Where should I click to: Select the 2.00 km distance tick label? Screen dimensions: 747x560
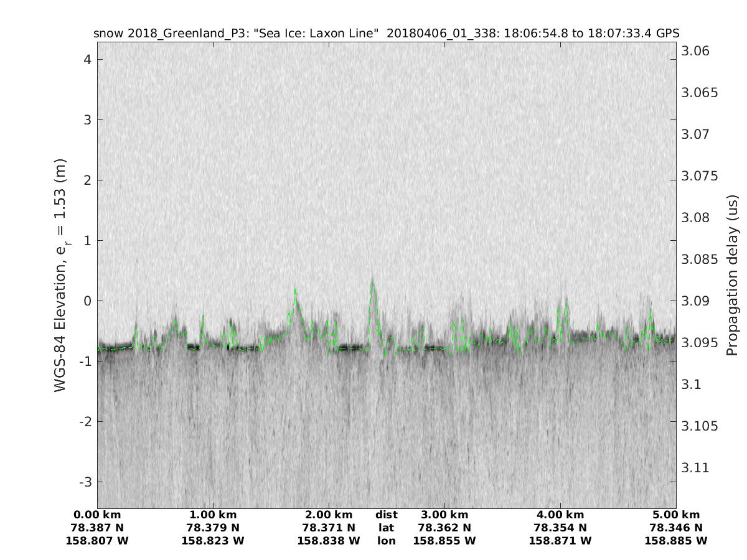(329, 515)
